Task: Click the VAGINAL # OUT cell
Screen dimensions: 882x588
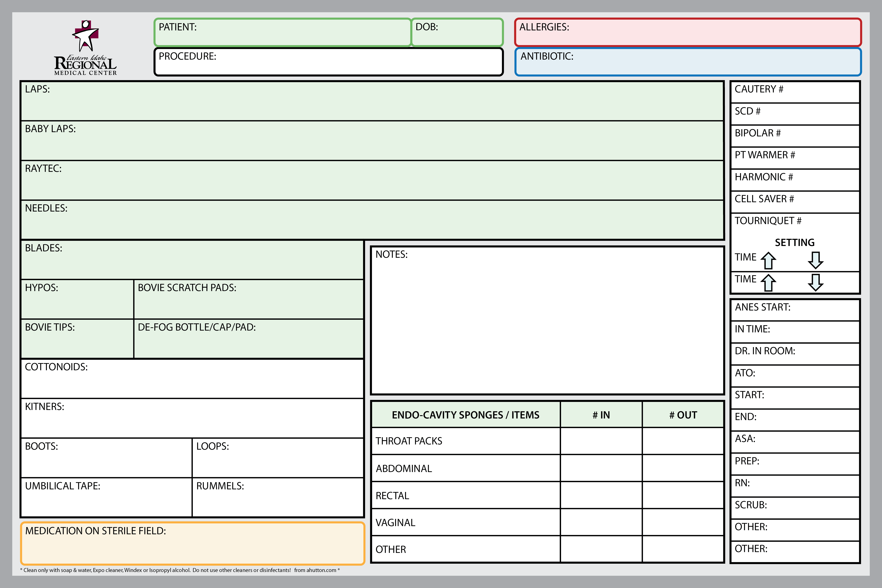Action: [683, 522]
